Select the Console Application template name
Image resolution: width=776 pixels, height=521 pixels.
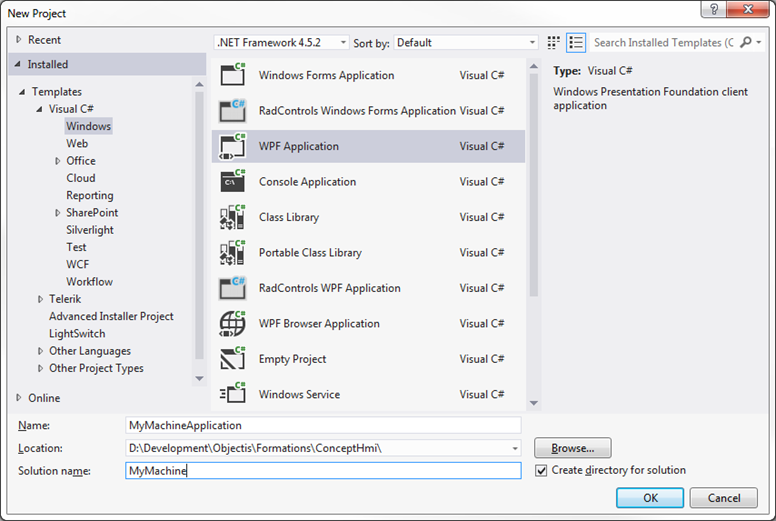[307, 182]
